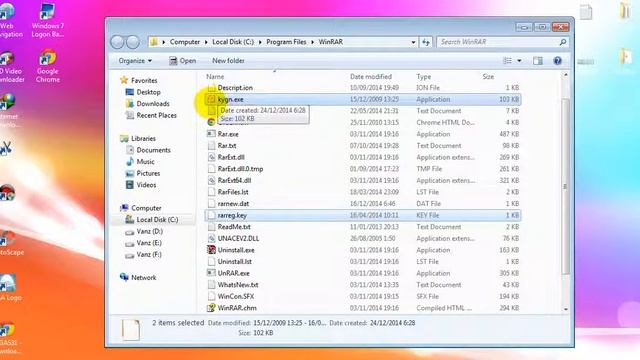This screenshot has width=640, height=360.
Task: Open Recent Places in Favorites
Action: (151, 116)
